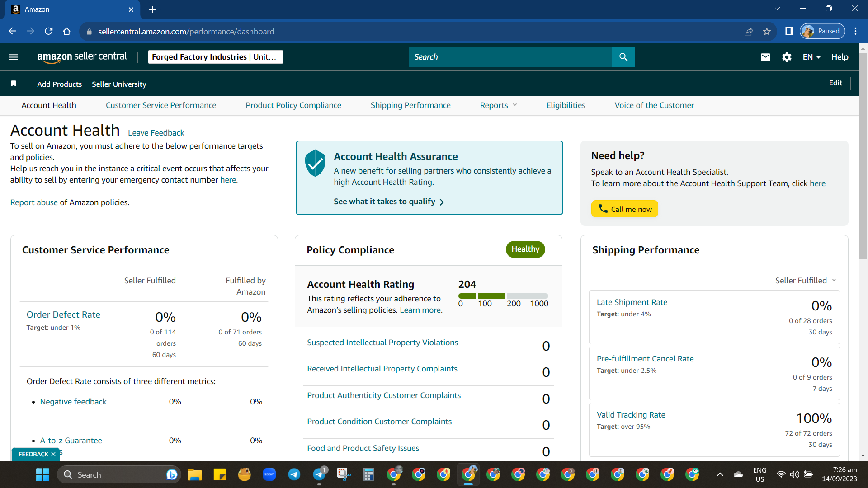This screenshot has width=868, height=488.
Task: Open the settings gear icon
Action: [x=787, y=57]
